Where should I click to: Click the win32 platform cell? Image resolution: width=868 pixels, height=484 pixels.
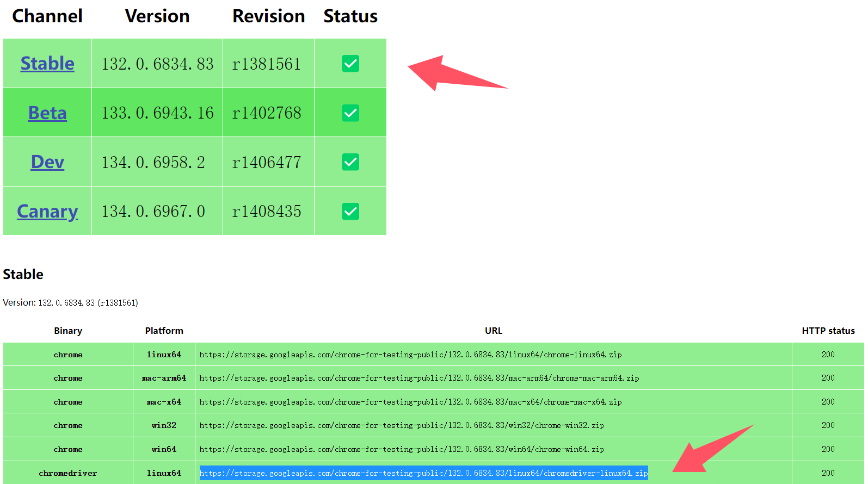pyautogui.click(x=164, y=425)
